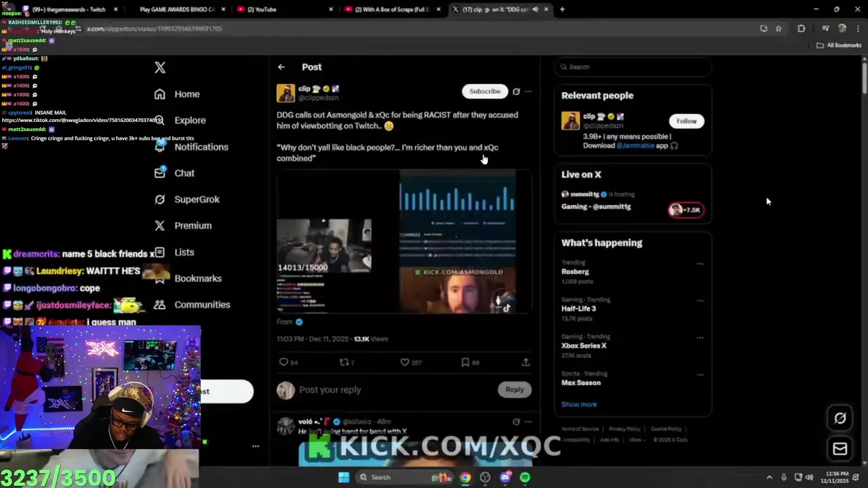Open more options for Rosberg trend

click(x=700, y=264)
